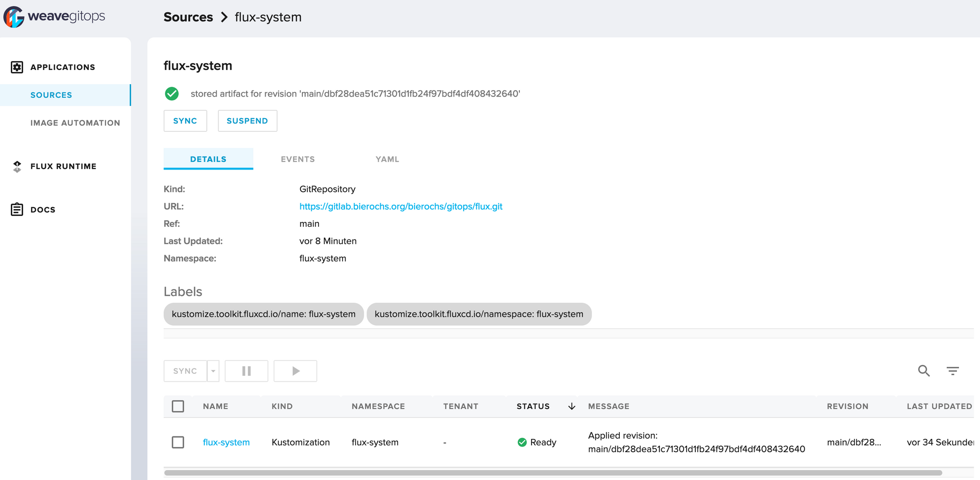The image size is (980, 480).
Task: Open Docs via the clipboard icon
Action: pyautogui.click(x=17, y=210)
